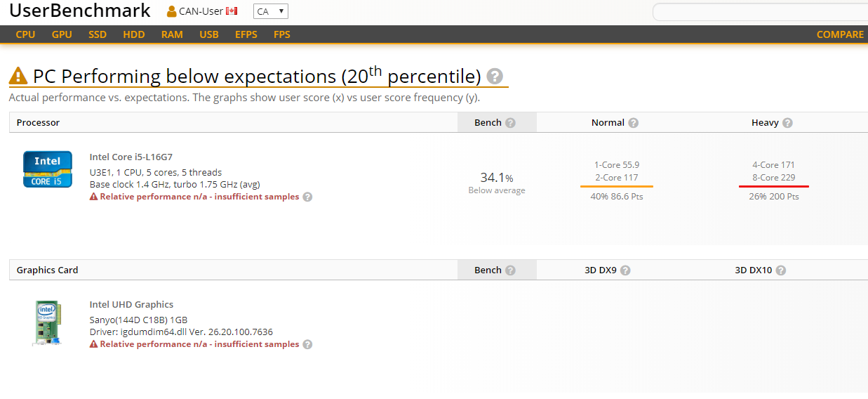Open the EFPS menu item
This screenshot has width=868, height=399.
(x=246, y=34)
